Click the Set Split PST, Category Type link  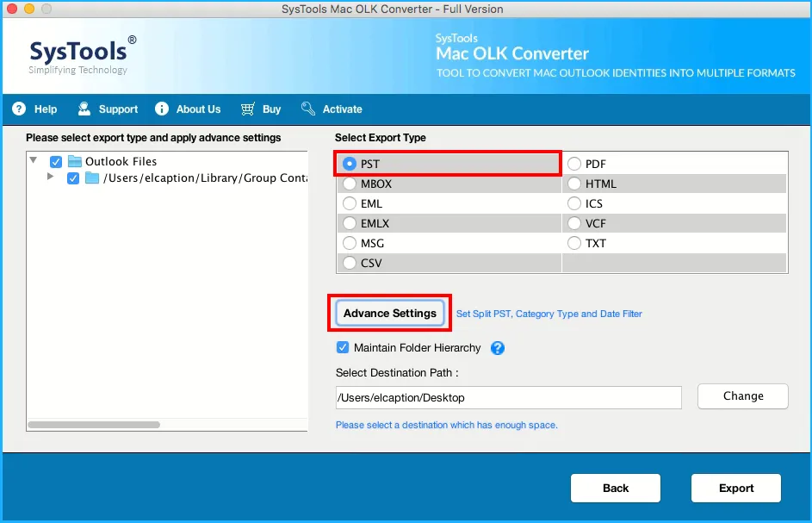[x=549, y=314]
